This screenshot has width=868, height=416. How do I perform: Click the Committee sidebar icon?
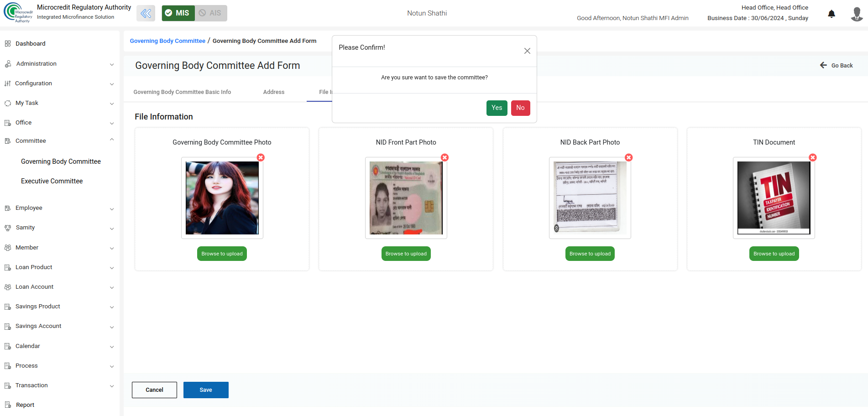pyautogui.click(x=8, y=141)
